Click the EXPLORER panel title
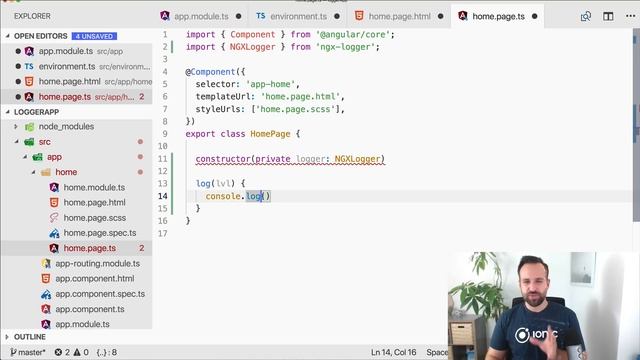This screenshot has height=360, width=640. [x=32, y=16]
